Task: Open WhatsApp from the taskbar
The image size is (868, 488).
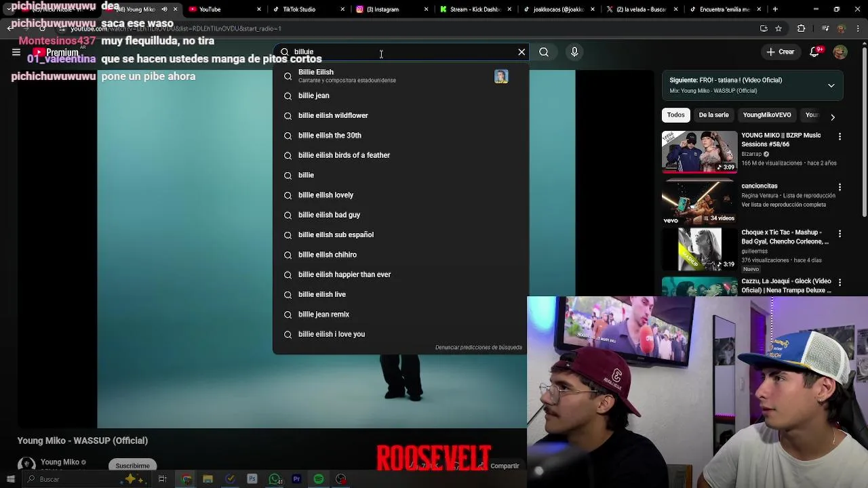Action: point(275,479)
